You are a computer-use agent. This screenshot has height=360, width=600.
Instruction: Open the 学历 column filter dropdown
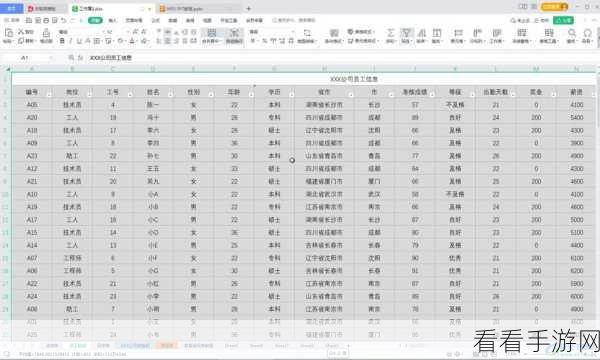(x=292, y=94)
